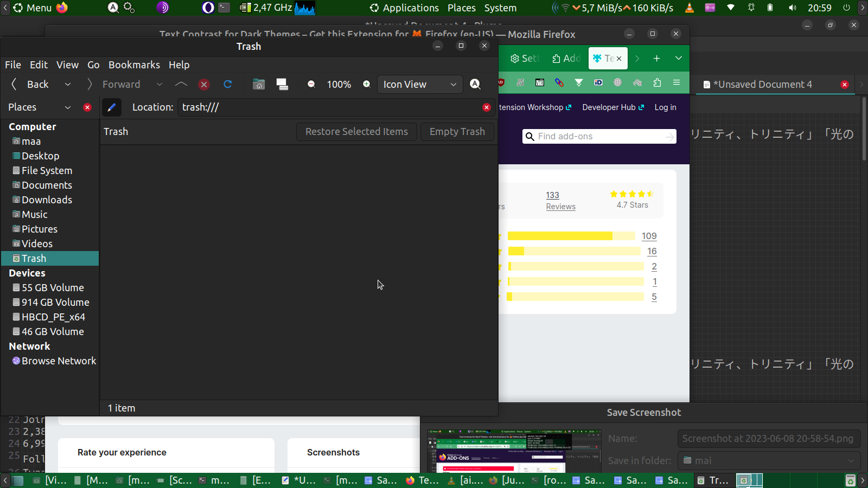Image resolution: width=868 pixels, height=488 pixels.
Task: Open the Go menu
Action: tap(93, 65)
